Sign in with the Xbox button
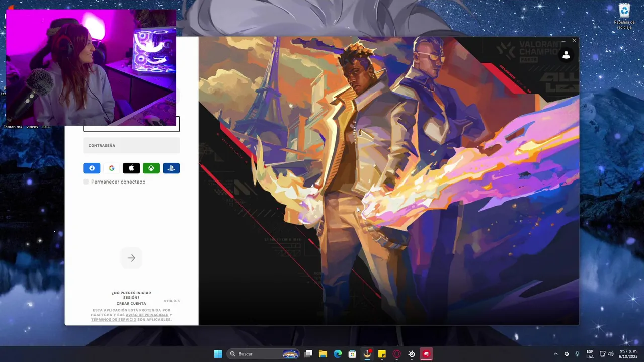644x362 pixels. 151,168
